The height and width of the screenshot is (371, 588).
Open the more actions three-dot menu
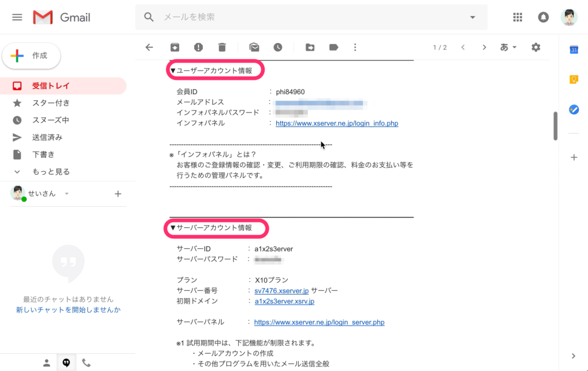click(x=355, y=47)
